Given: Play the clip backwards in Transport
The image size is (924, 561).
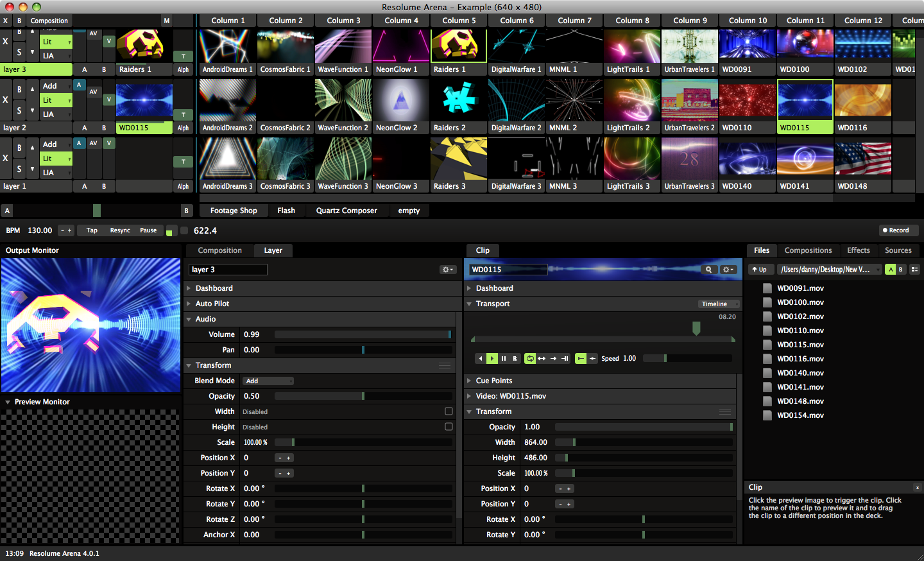Looking at the screenshot, I should pos(481,359).
